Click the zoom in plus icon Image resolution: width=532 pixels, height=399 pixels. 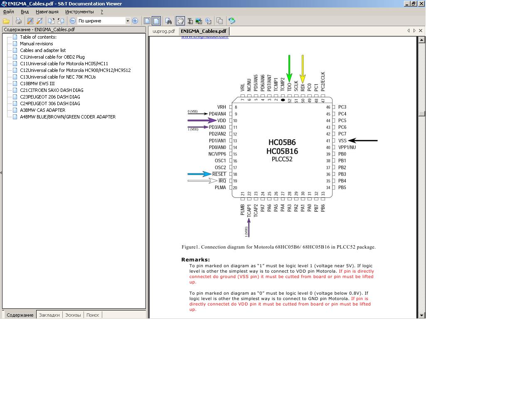click(135, 21)
